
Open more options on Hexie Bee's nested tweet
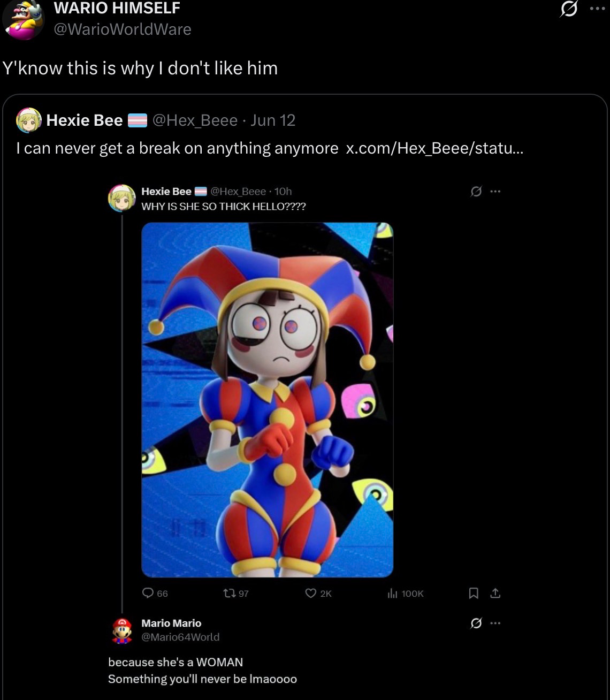tap(495, 191)
